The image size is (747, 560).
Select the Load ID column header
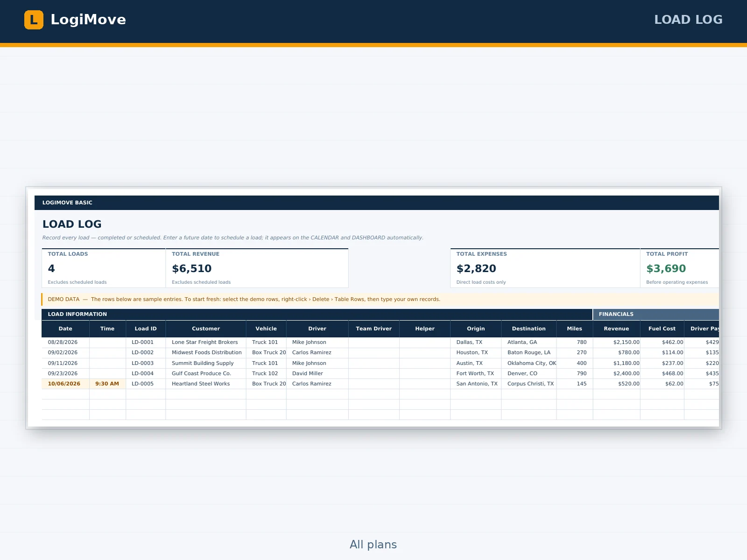coord(146,329)
